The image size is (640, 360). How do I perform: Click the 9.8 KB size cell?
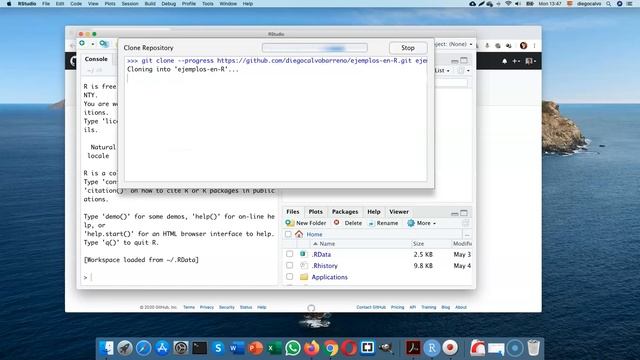[x=423, y=266]
